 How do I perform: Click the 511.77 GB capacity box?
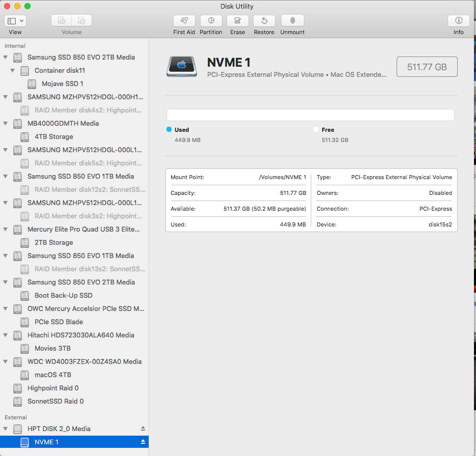click(x=427, y=67)
